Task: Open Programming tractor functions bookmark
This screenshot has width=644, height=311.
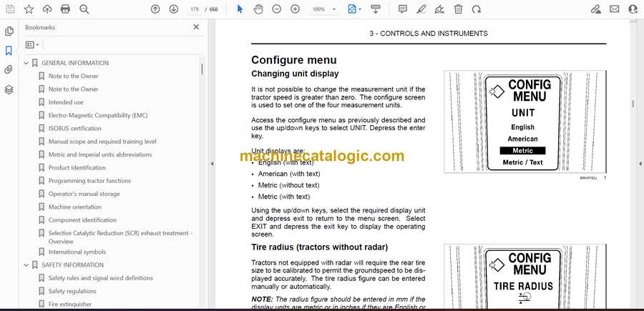Action: point(89,181)
